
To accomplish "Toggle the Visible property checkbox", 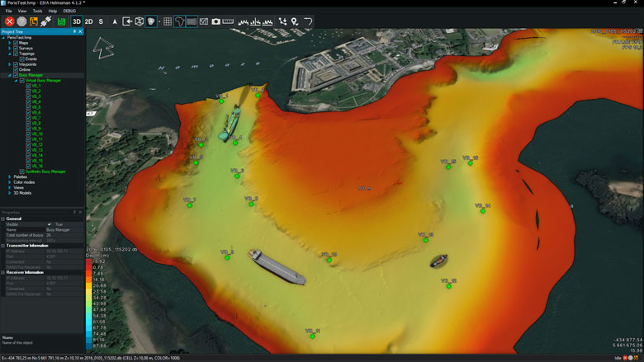I will click(x=49, y=224).
